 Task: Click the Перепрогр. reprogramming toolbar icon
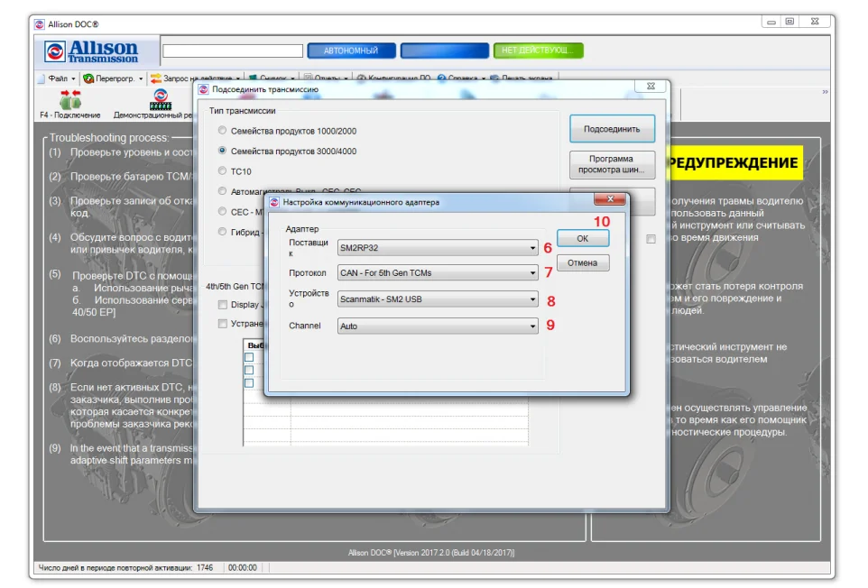[88, 78]
